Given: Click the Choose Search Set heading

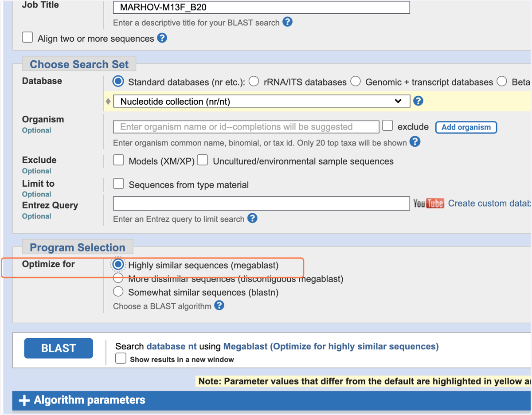Looking at the screenshot, I should coord(79,64).
